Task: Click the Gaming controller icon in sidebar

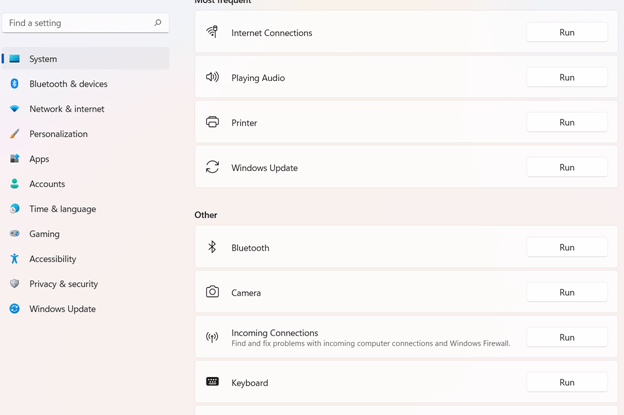Action: (x=14, y=234)
